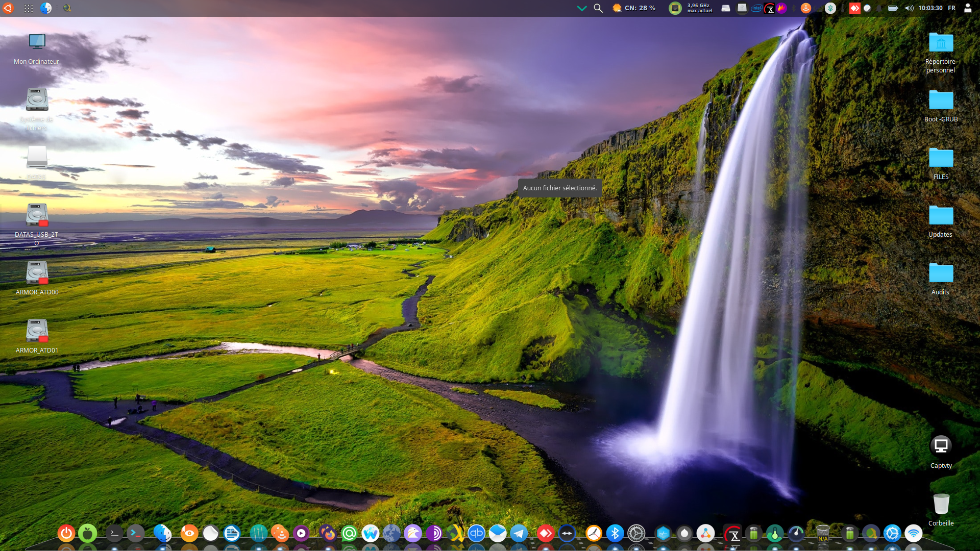The image size is (980, 551).
Task: Launch AnyDesk from the dock
Action: 545,534
